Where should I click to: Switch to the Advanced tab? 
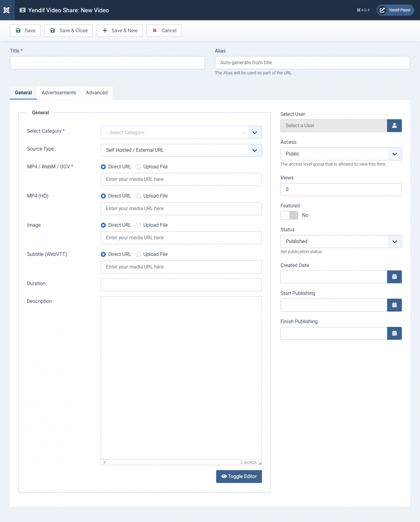coord(97,93)
